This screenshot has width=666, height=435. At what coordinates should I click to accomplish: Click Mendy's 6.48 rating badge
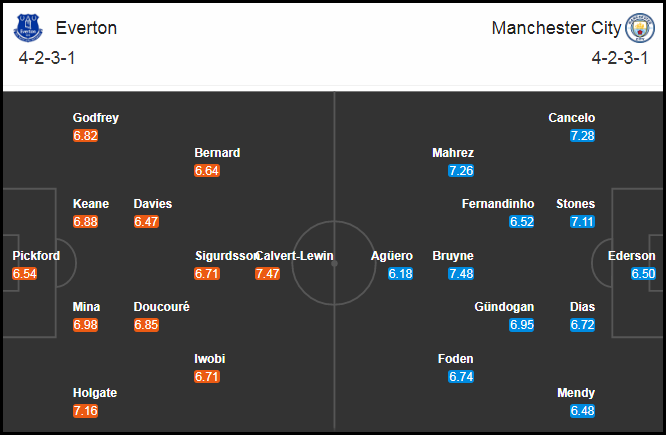pos(582,411)
